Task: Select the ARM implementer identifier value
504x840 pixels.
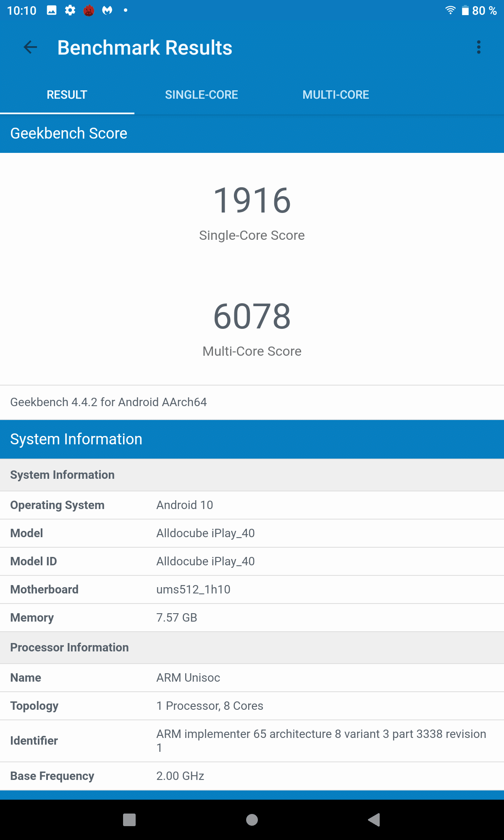Action: click(321, 741)
